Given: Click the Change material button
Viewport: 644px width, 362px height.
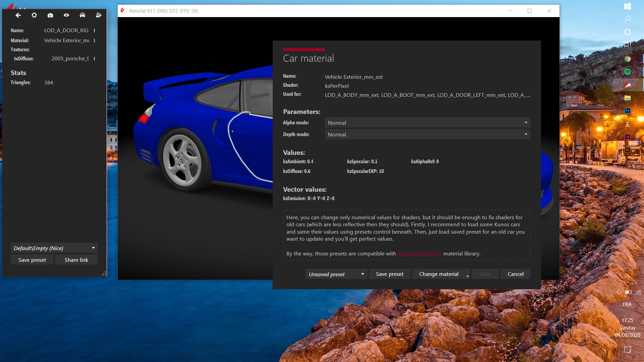Looking at the screenshot, I should (x=439, y=274).
